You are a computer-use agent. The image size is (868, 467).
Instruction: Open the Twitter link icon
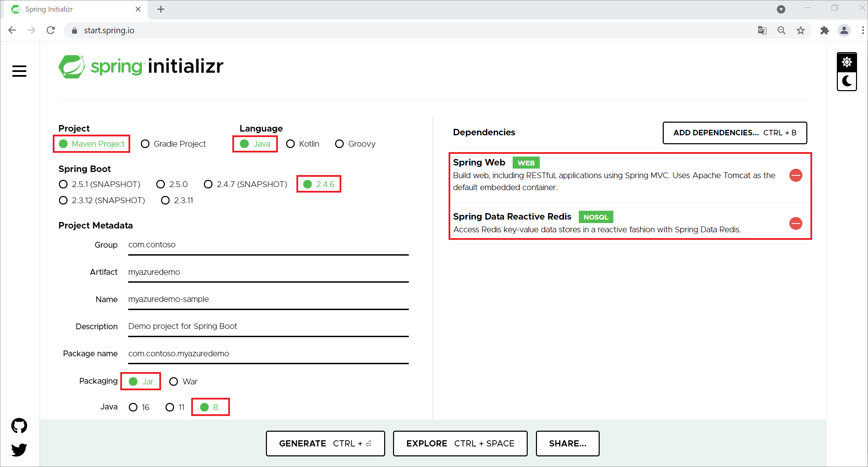click(19, 450)
